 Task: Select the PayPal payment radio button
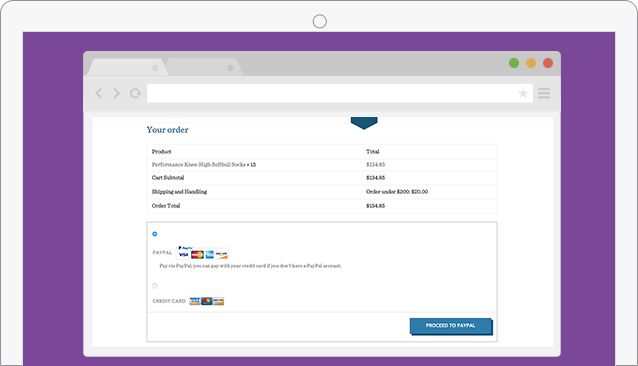tap(155, 234)
